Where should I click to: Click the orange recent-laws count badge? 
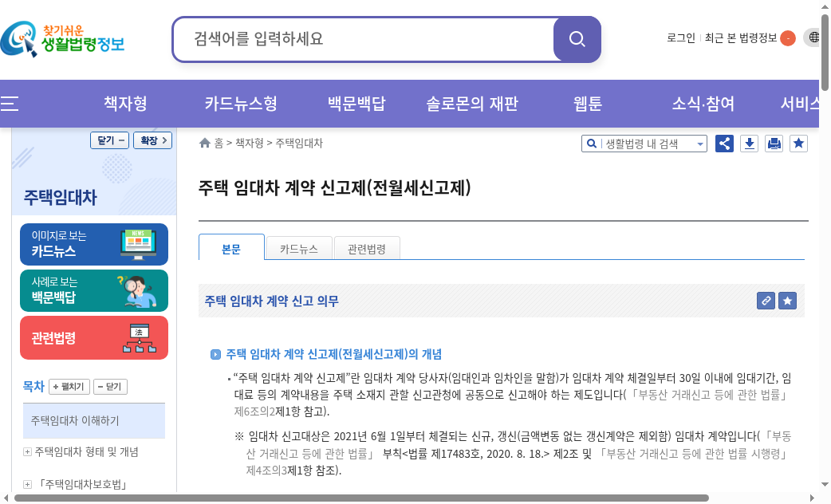[788, 38]
